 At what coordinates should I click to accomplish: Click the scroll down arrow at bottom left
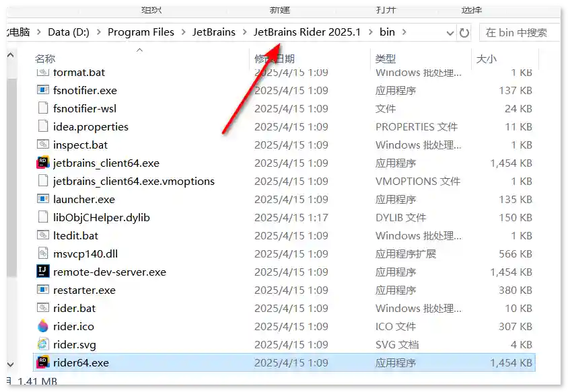pos(10,364)
